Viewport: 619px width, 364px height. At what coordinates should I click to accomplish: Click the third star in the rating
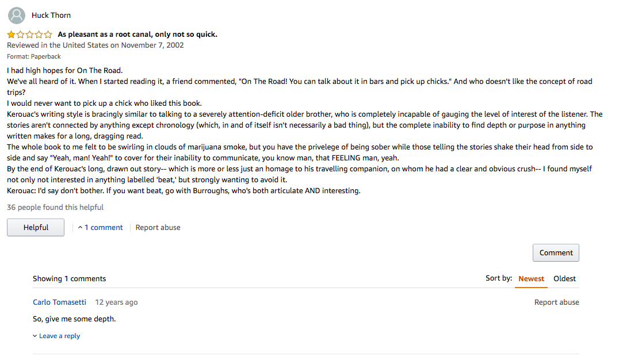[x=29, y=35]
